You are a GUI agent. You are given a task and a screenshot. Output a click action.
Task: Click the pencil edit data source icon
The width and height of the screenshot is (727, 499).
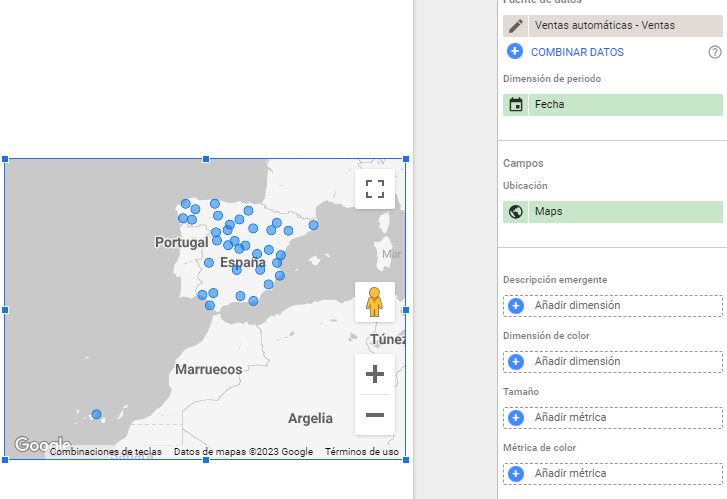[x=516, y=26]
